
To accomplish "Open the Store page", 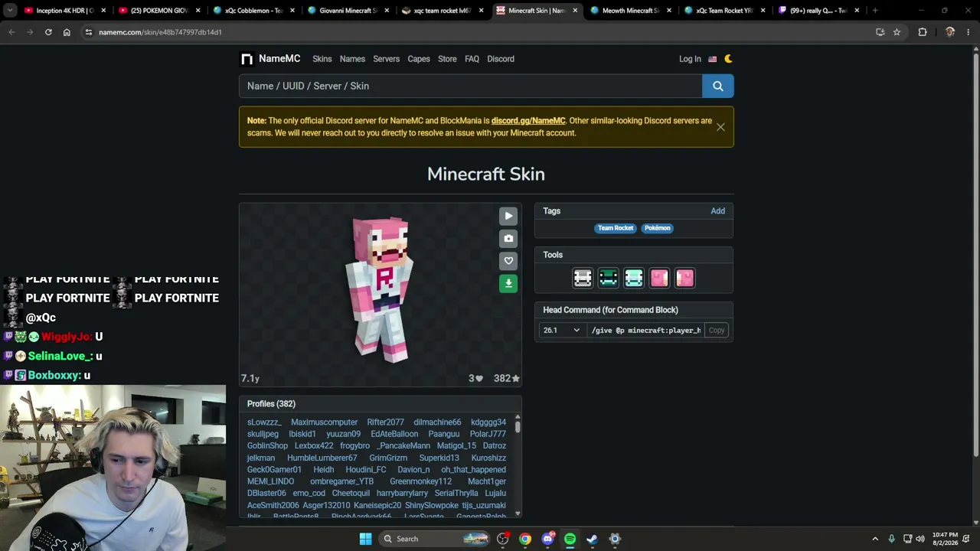I will (447, 59).
